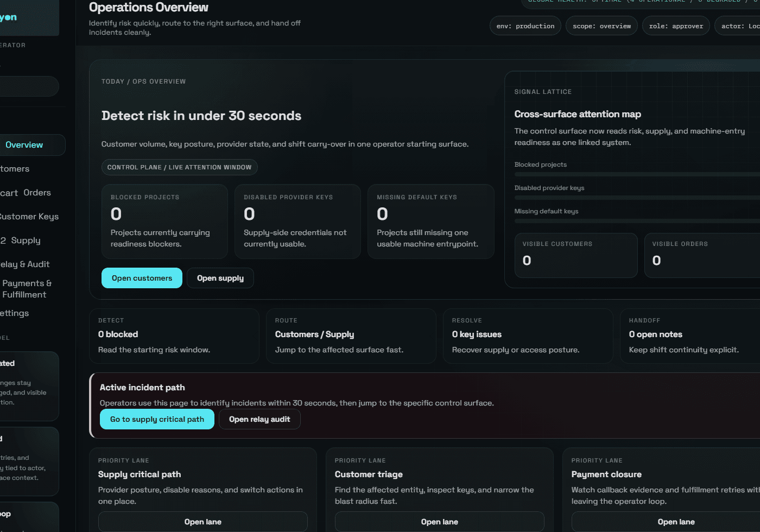Click the Visible Customers stat card
Screen dimensions: 760x532
pyautogui.click(x=575, y=255)
